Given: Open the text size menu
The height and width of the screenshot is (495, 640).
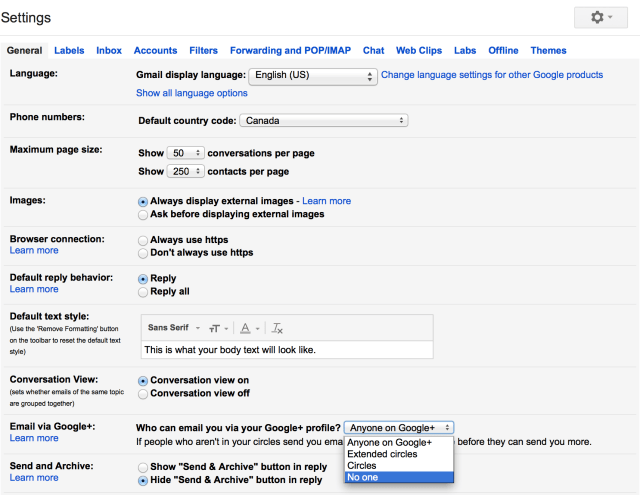Looking at the screenshot, I should point(218,328).
